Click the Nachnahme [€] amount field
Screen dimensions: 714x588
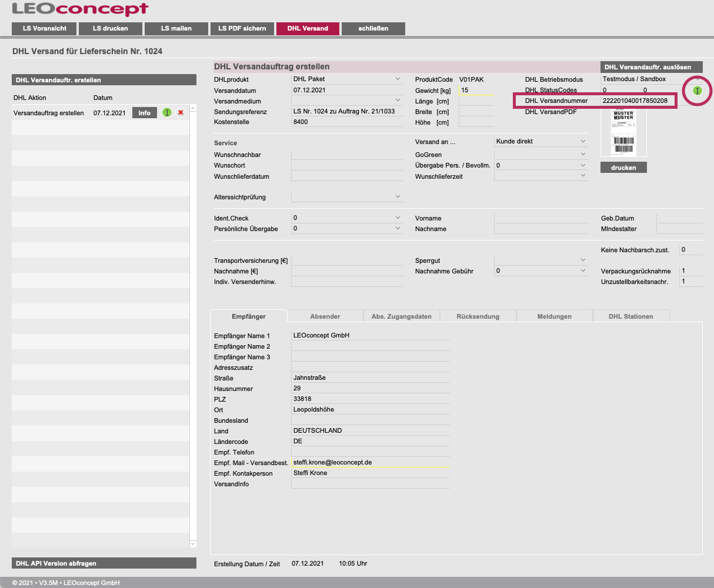(347, 271)
